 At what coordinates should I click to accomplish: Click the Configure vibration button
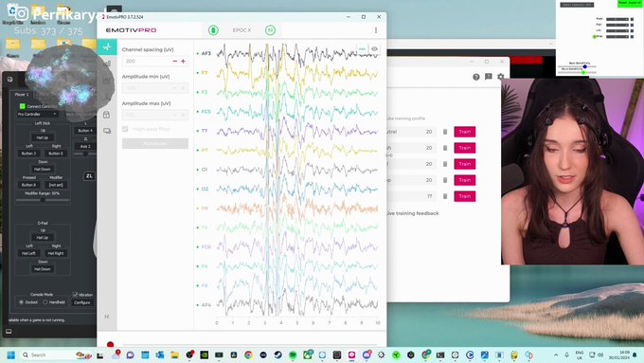82,302
